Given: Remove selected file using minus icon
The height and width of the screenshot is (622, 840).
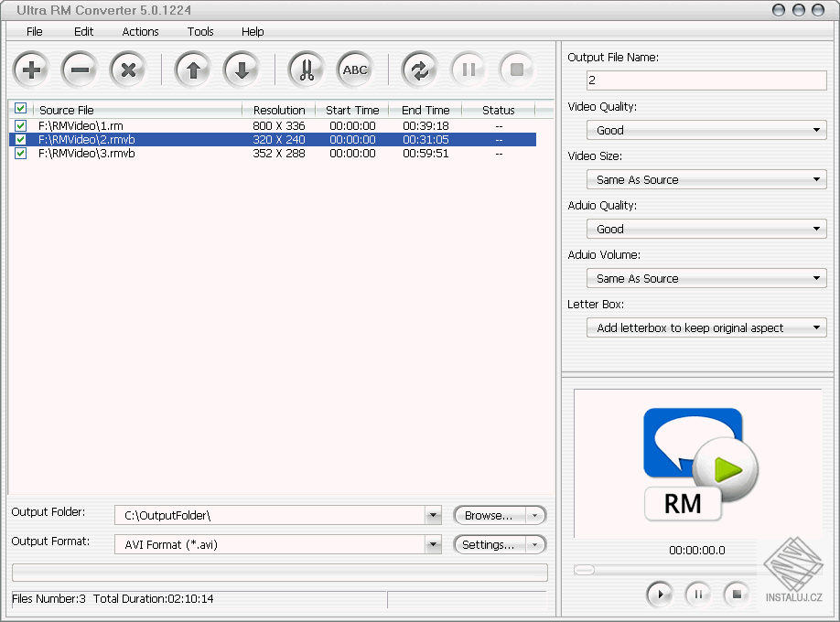Looking at the screenshot, I should coord(79,69).
